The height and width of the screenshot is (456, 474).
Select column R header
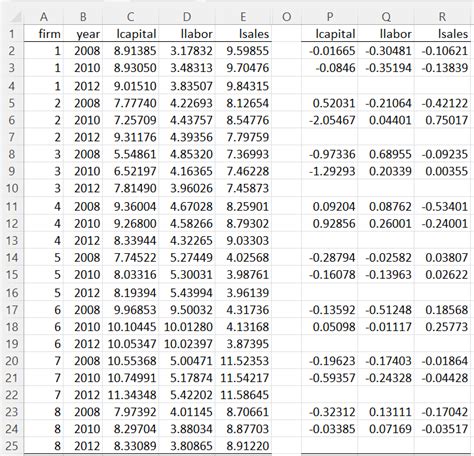[442, 17]
